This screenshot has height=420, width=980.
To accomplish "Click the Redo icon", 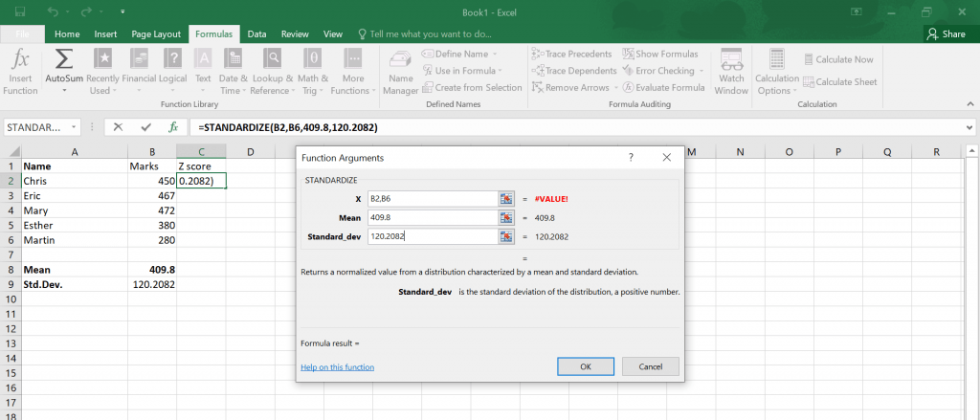I will pos(87,11).
